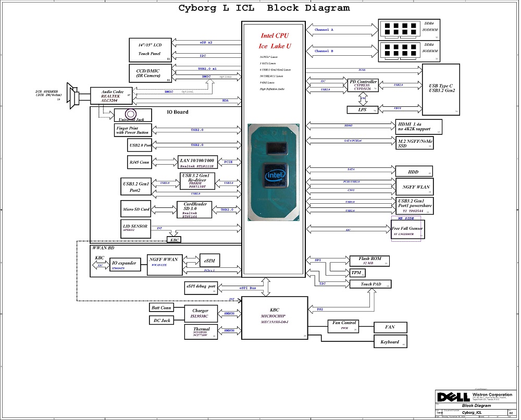This screenshot has height=420, width=521.
Task: Click the 'Channel A' bus label
Action: (324, 30)
